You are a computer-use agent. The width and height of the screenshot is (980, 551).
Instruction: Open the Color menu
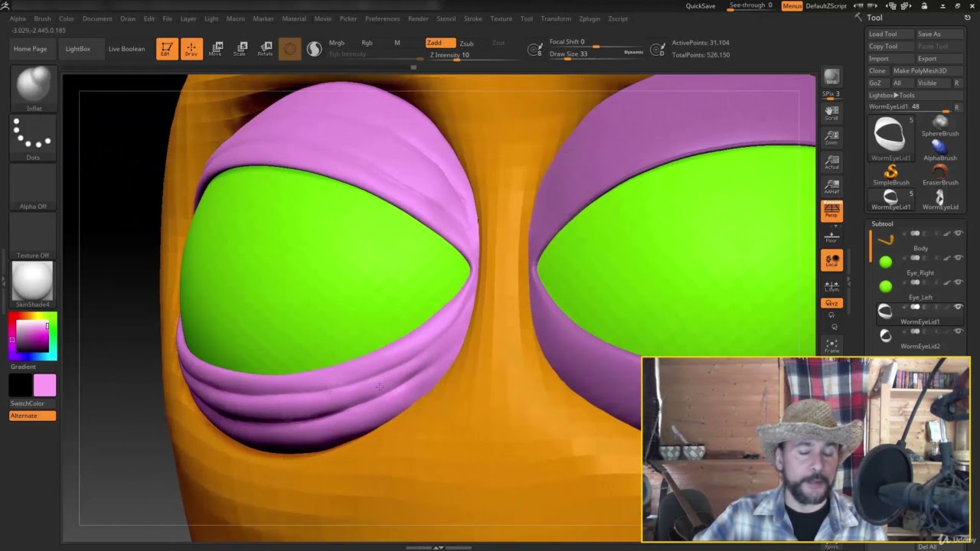coord(67,18)
